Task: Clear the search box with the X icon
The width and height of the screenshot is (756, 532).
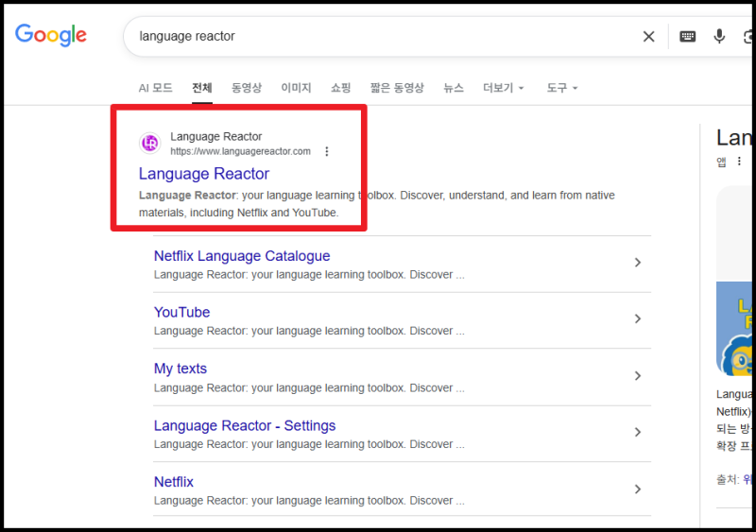Action: [x=648, y=36]
